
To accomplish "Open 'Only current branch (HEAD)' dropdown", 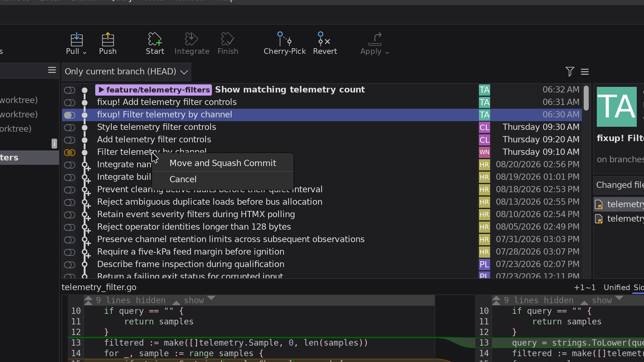I will coord(126,72).
